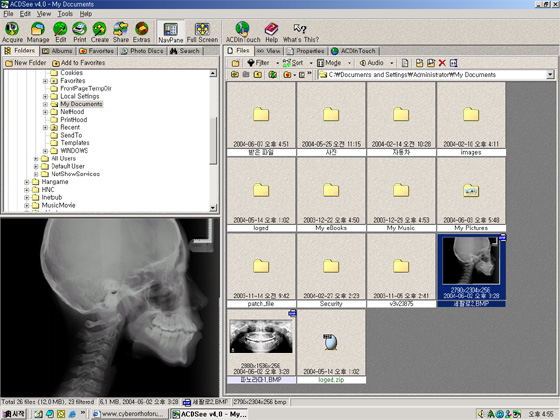Click the refresh folder icon in path toolbar
560x420 pixels.
(x=272, y=75)
